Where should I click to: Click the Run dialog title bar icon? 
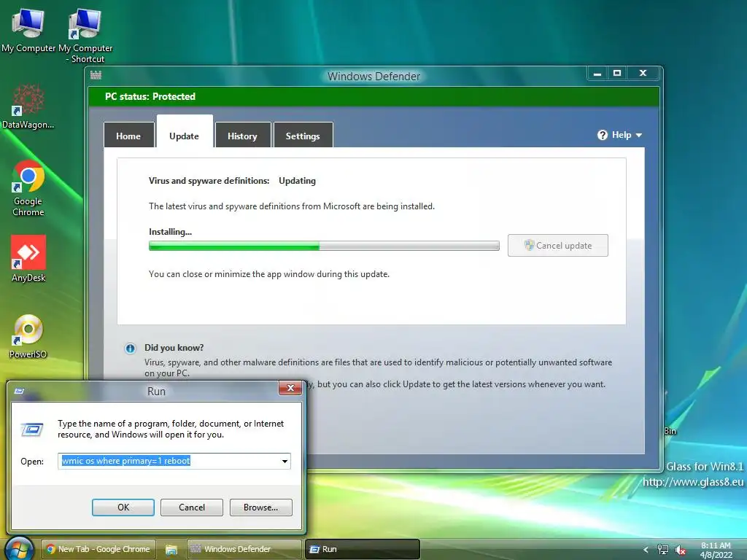tap(19, 391)
